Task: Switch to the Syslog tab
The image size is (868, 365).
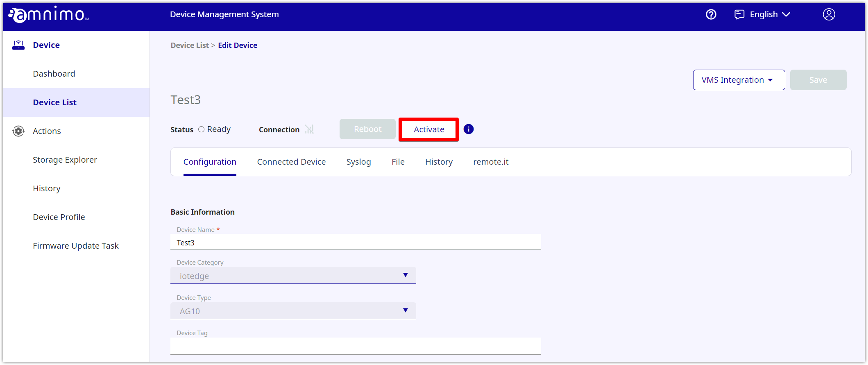Action: tap(358, 162)
